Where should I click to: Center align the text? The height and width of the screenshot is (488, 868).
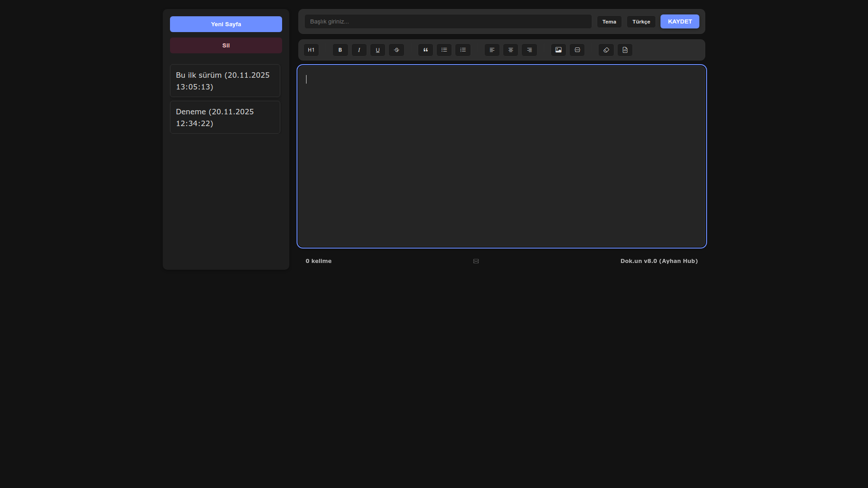[510, 50]
